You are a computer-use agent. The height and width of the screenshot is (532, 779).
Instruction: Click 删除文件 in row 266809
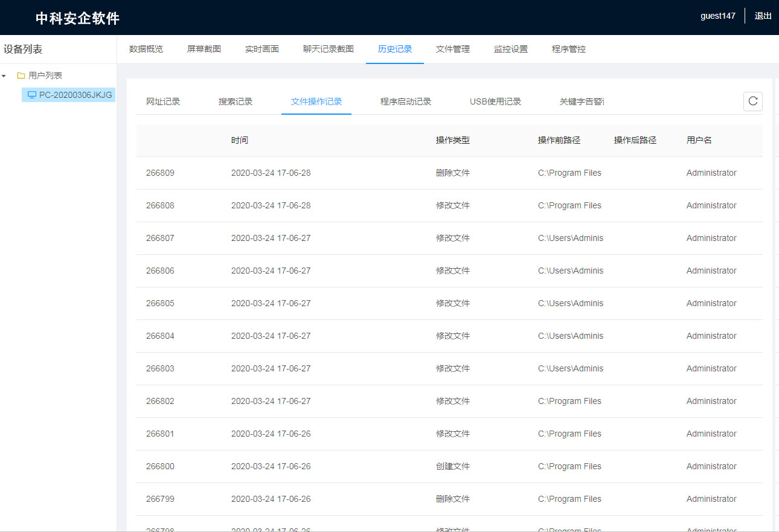(453, 173)
